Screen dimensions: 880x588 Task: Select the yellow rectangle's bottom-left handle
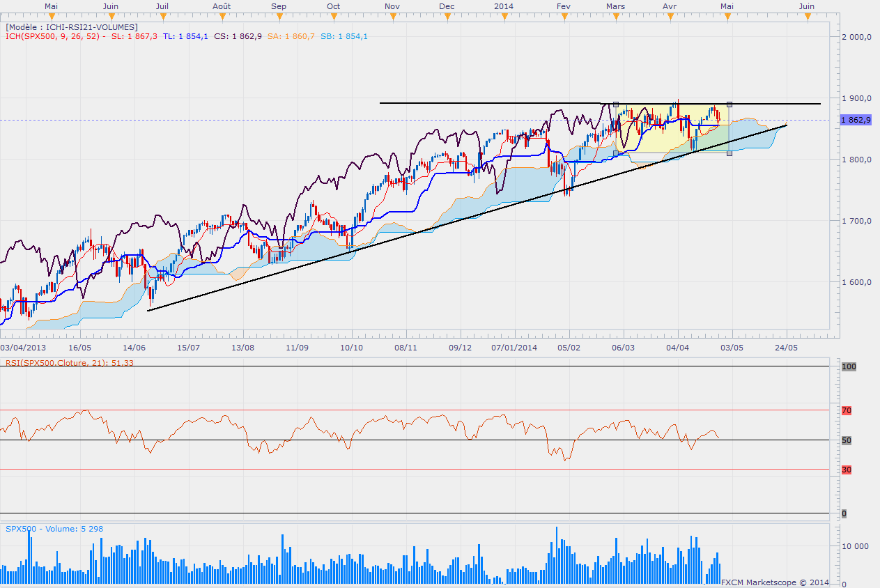click(x=615, y=153)
